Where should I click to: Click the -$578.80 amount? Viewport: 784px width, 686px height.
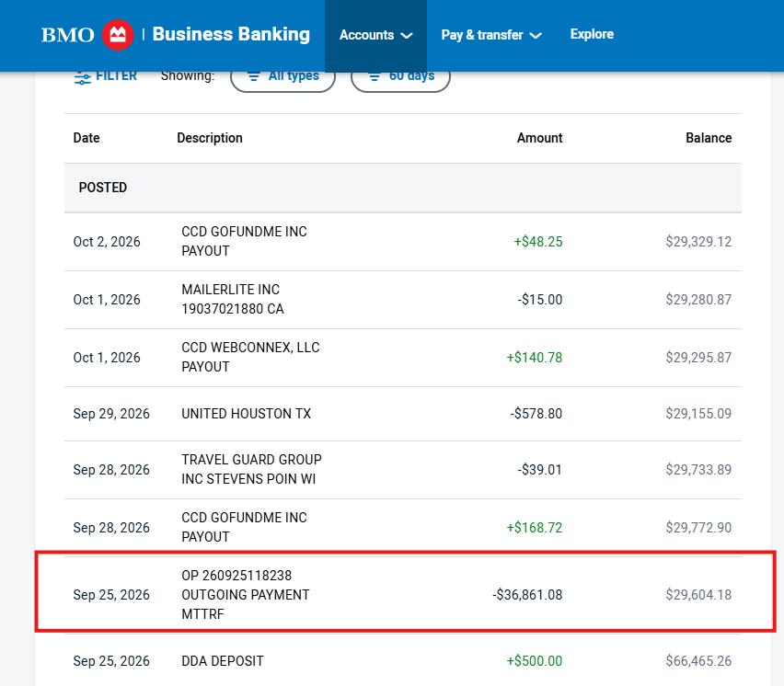click(x=536, y=414)
